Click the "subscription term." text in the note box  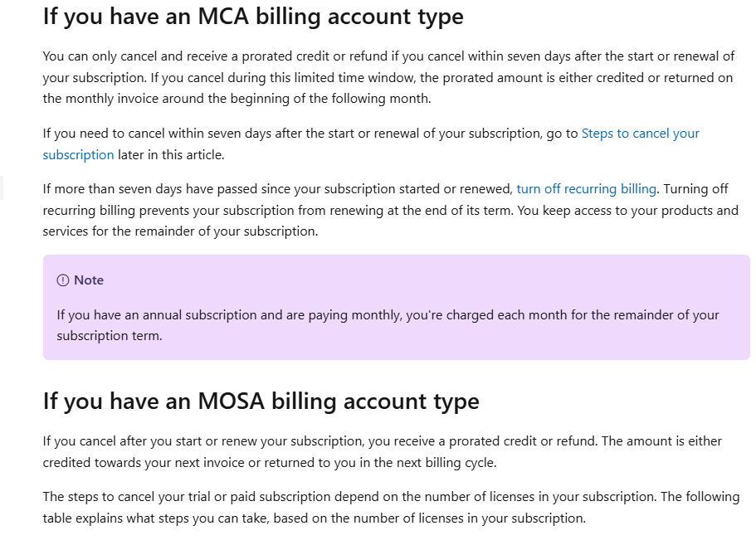[110, 336]
